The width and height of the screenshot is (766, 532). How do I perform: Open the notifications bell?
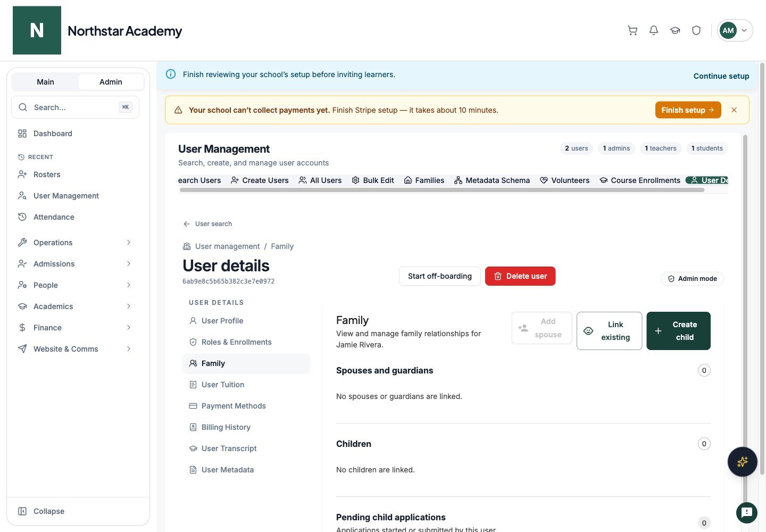pyautogui.click(x=654, y=30)
